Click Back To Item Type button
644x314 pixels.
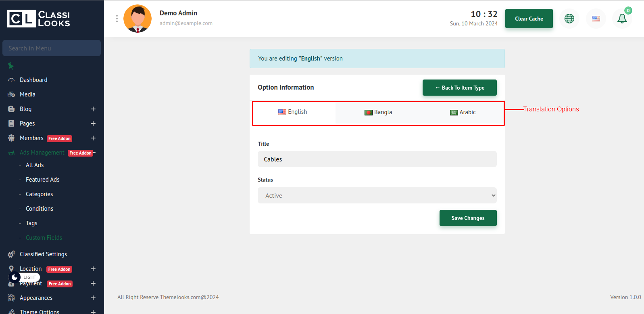[x=459, y=88]
